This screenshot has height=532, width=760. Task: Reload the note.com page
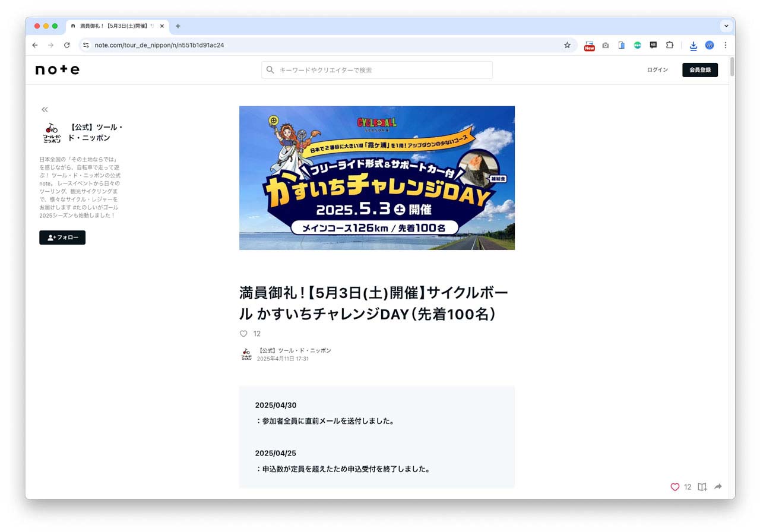[67, 45]
